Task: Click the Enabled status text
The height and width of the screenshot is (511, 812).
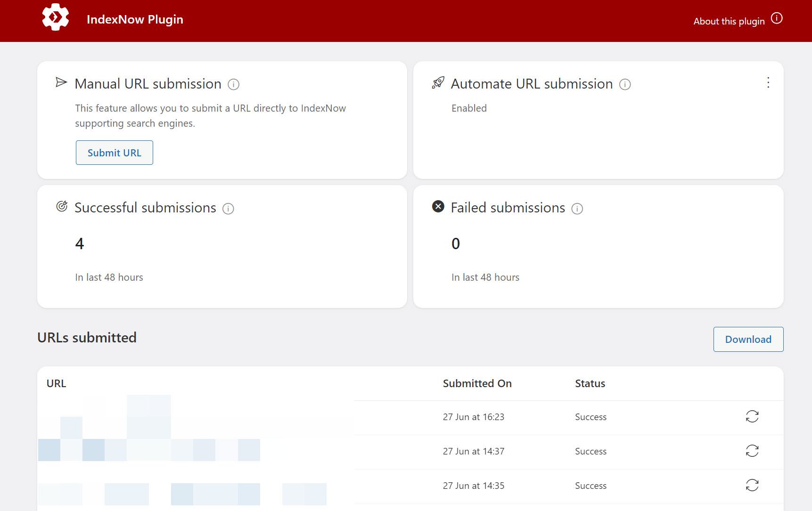Action: pos(469,108)
